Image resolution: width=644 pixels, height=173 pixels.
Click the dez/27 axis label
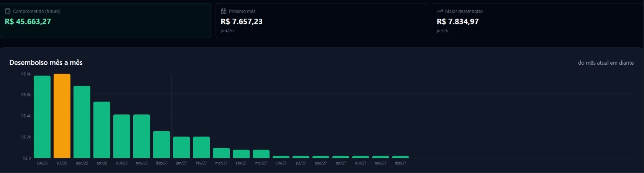[400, 163]
